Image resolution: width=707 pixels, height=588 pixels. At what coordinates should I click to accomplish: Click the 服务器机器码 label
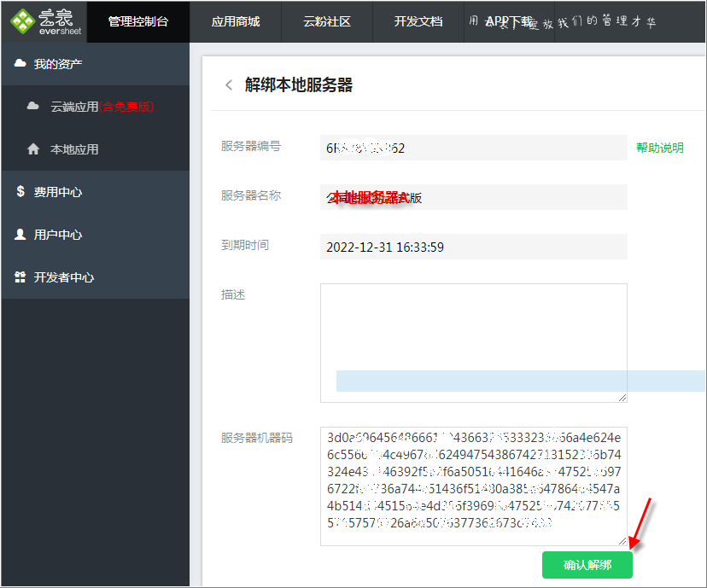point(256,438)
